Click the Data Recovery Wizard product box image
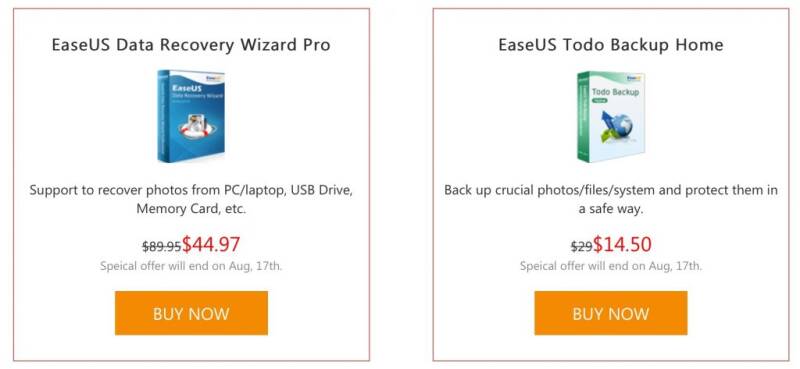800x369 pixels. 191,116
